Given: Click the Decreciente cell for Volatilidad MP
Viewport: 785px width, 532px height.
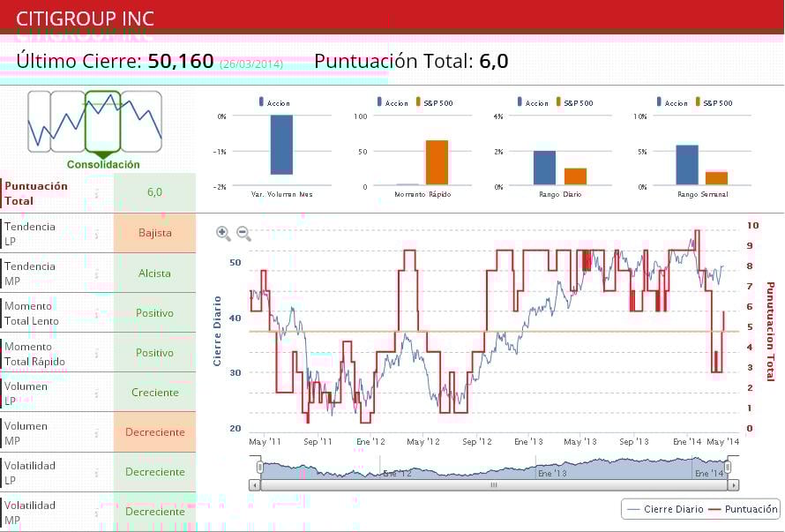Looking at the screenshot, I should 154,512.
